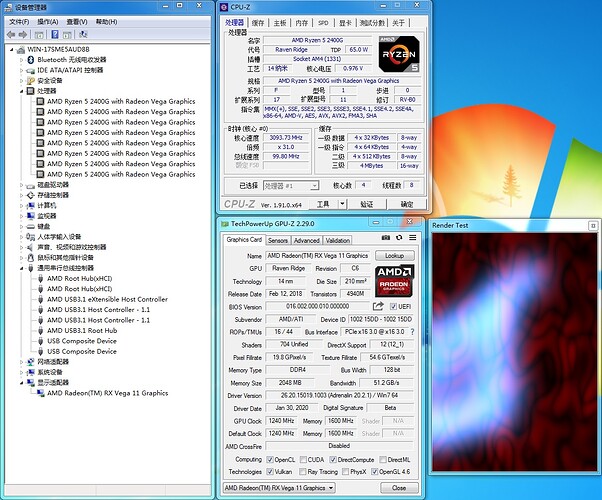Image resolution: width=602 pixels, height=500 pixels.
Task: Expand the IDE ATA/ATAPI controllers category
Action: (22, 70)
